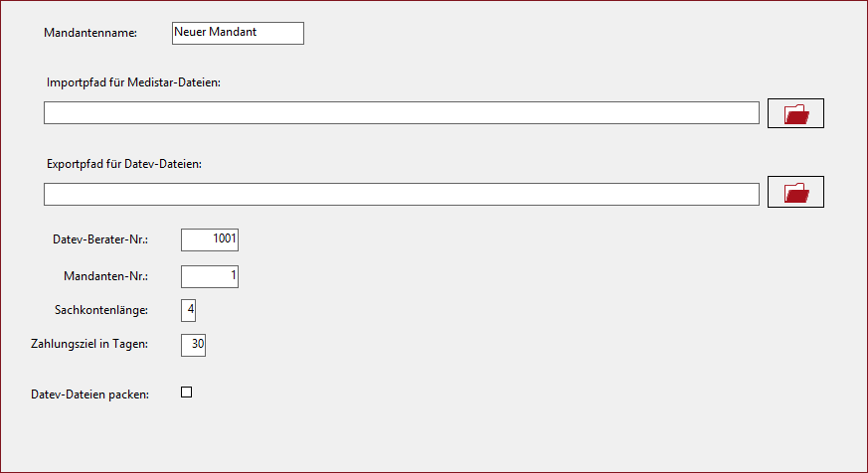868x473 pixels.
Task: Click the Sachkontenlänge: label
Action: 101,310
